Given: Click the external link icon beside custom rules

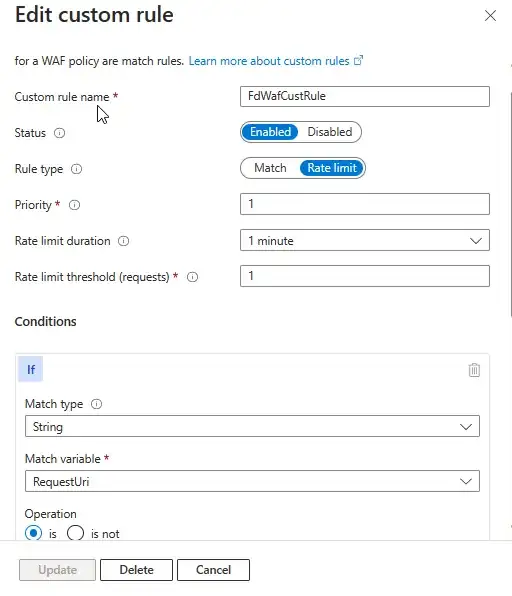Looking at the screenshot, I should coord(358,60).
